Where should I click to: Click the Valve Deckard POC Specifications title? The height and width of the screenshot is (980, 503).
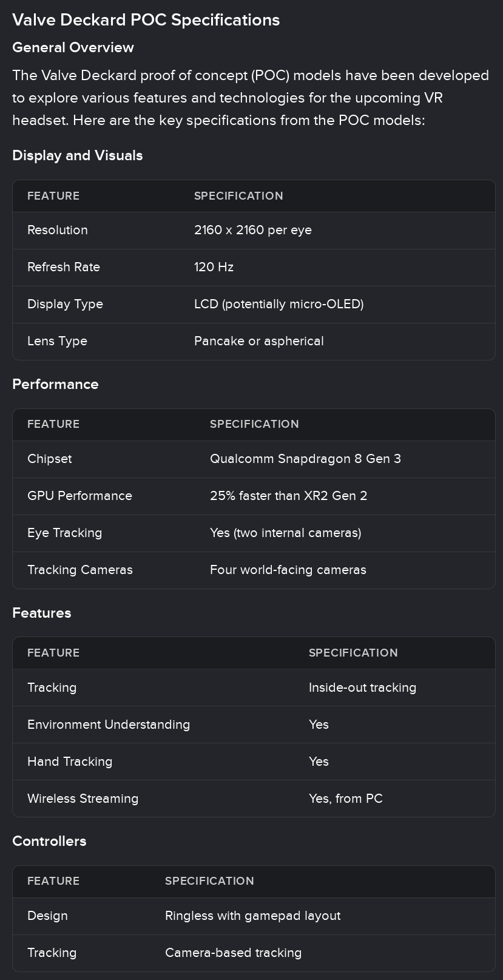tap(146, 20)
